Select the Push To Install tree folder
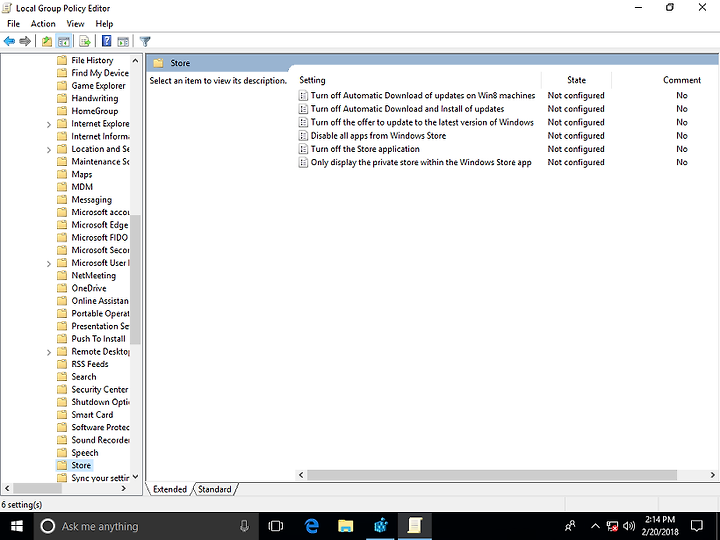Screen dimensions: 720x540 click(x=98, y=338)
